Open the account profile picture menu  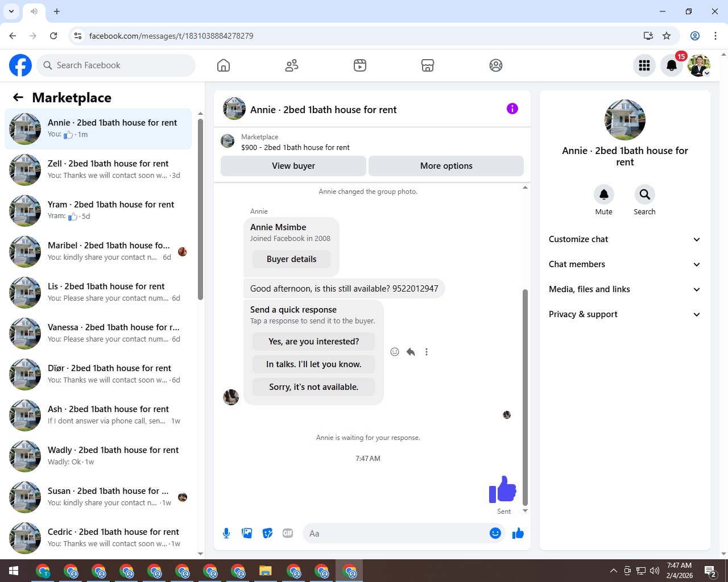point(699,65)
